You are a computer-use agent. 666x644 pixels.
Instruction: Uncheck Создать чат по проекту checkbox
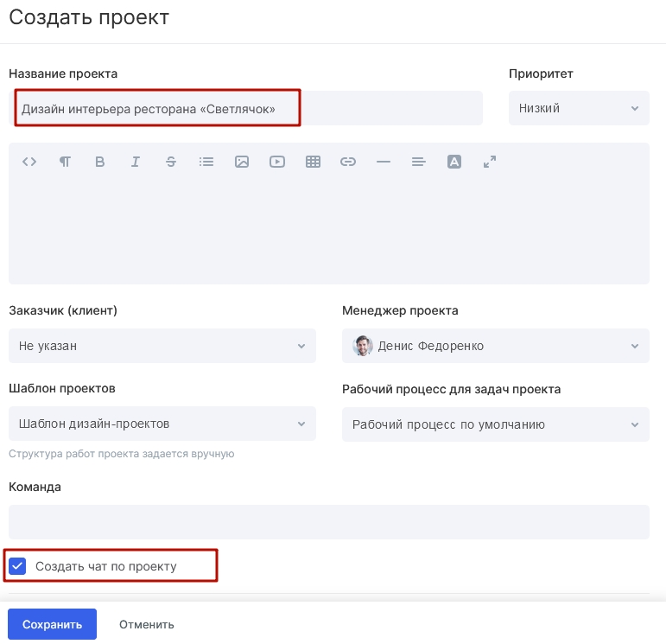[17, 566]
